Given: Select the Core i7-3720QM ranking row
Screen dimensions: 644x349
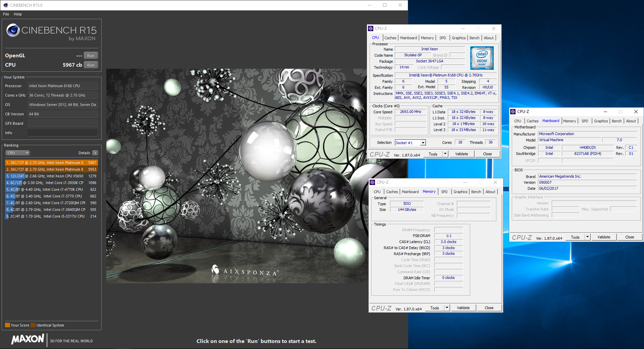Looking at the screenshot, I should (51, 203).
